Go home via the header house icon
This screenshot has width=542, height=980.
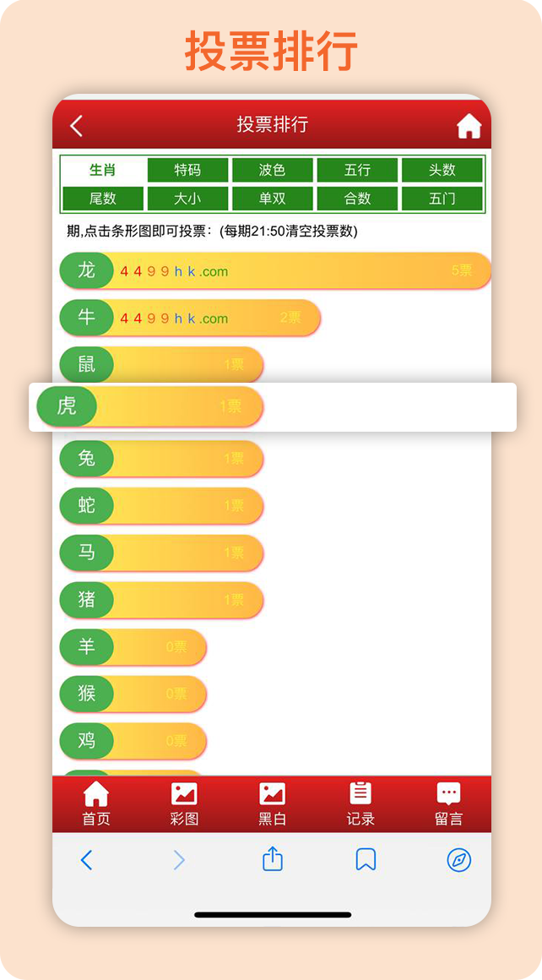469,126
